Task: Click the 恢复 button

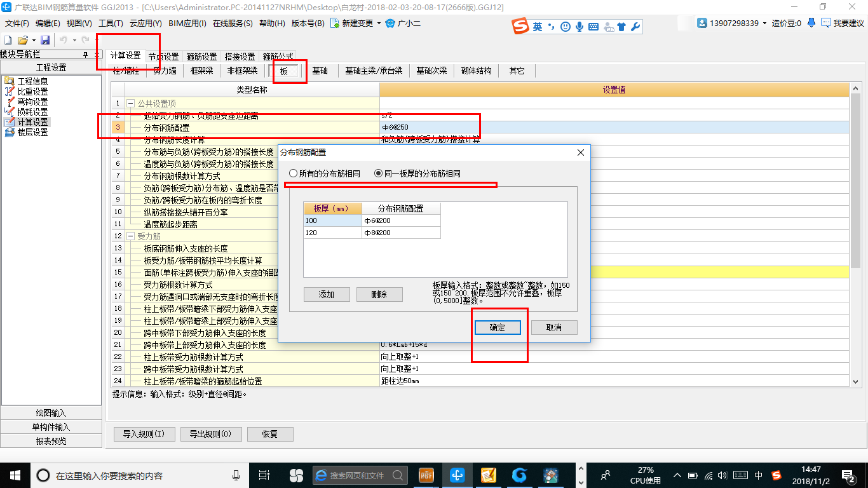Action: point(270,434)
